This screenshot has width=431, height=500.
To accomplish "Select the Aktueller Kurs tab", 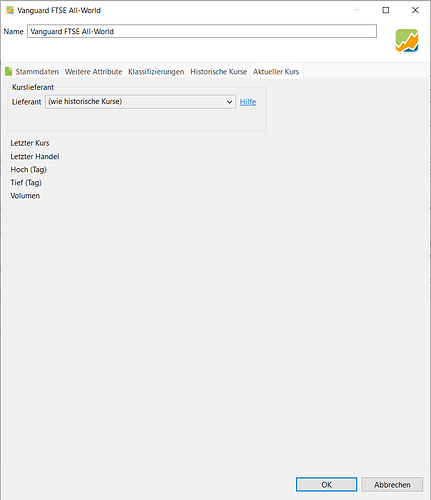I will pyautogui.click(x=276, y=72).
